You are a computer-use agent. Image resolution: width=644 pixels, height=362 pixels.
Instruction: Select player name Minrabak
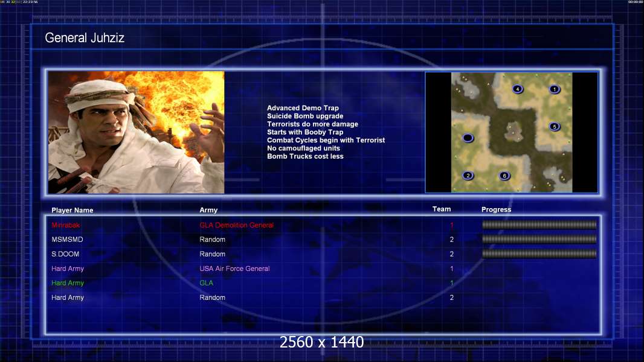tap(66, 225)
